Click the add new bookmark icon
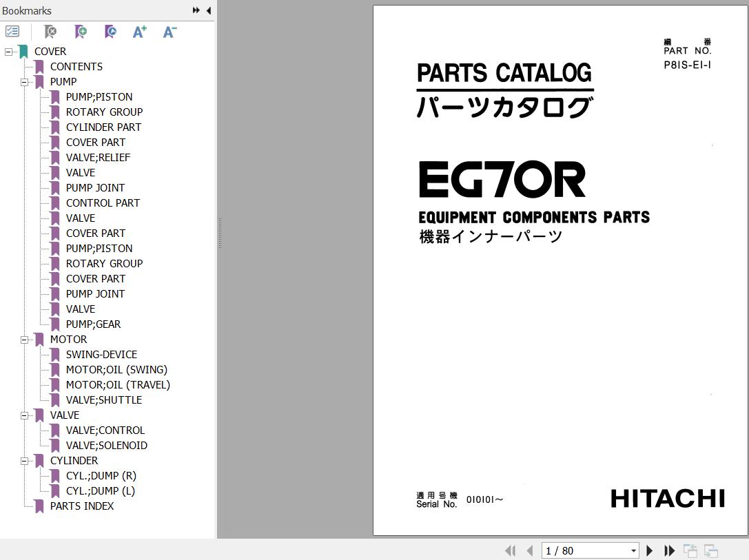749x560 pixels. point(81,32)
